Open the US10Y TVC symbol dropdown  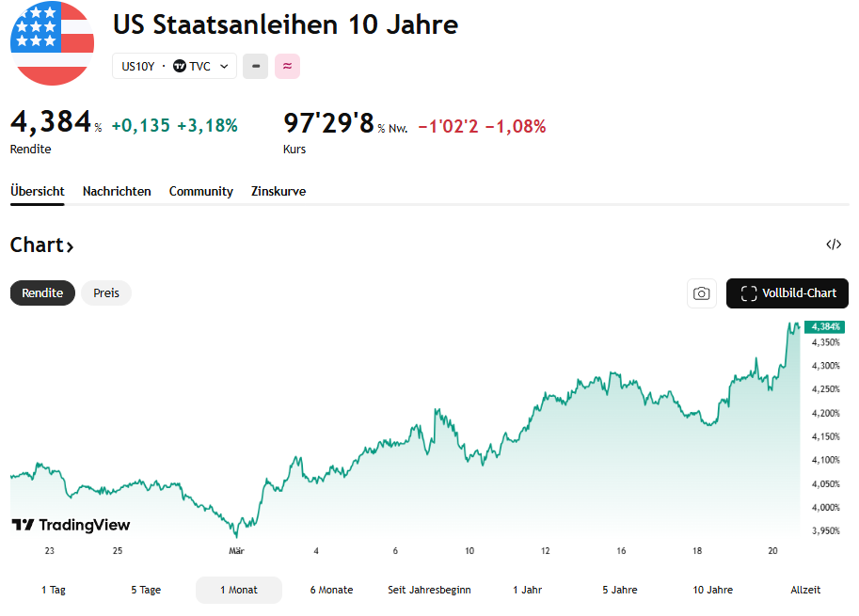174,67
